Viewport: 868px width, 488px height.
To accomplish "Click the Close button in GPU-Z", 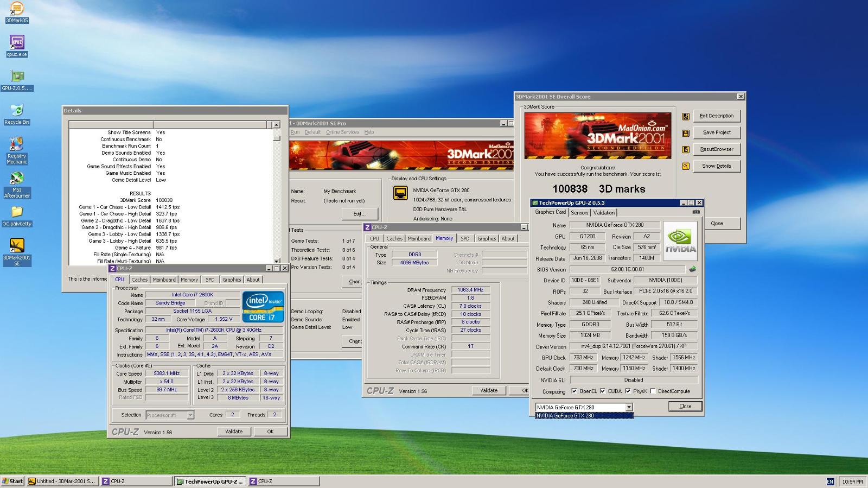I will point(685,407).
